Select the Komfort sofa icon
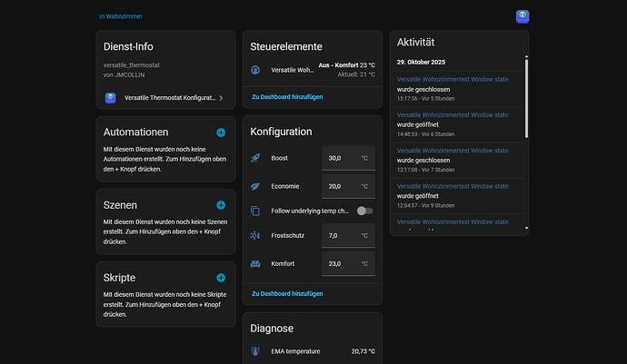Image resolution: width=627 pixels, height=364 pixels. [x=255, y=264]
